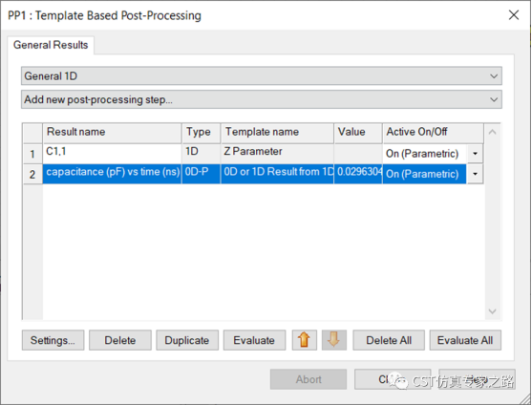Click the Result name column header
532x405 pixels.
point(113,132)
